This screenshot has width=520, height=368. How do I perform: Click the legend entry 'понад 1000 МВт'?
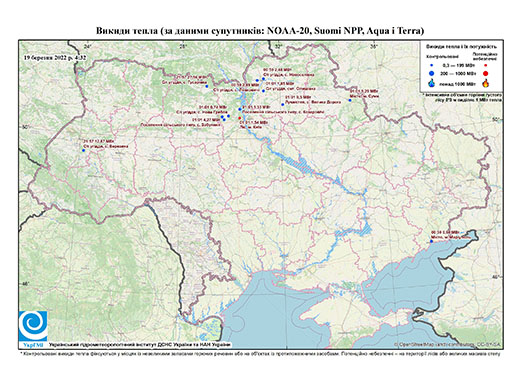point(459,83)
